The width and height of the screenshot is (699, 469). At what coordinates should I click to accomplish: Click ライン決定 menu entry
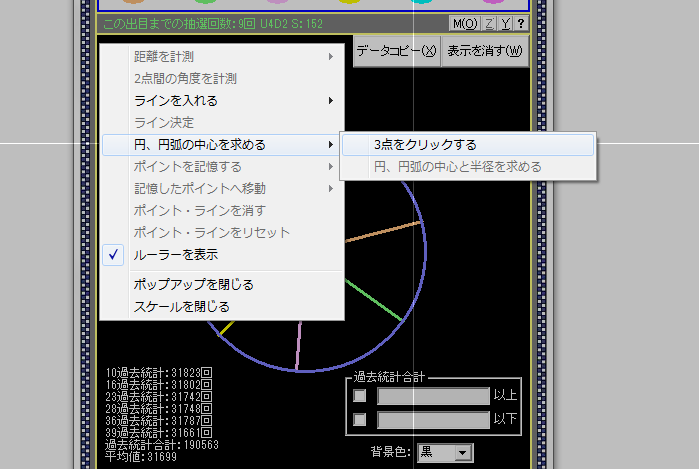[x=223, y=123]
